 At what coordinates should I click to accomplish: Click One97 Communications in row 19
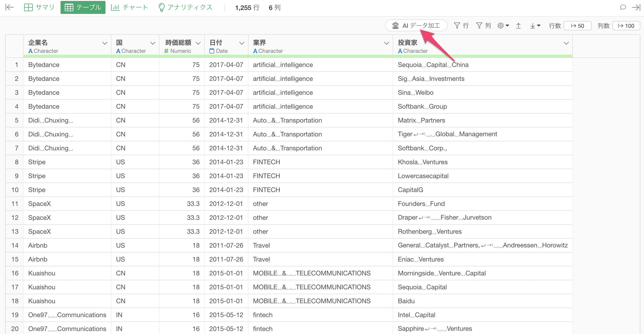pos(67,315)
